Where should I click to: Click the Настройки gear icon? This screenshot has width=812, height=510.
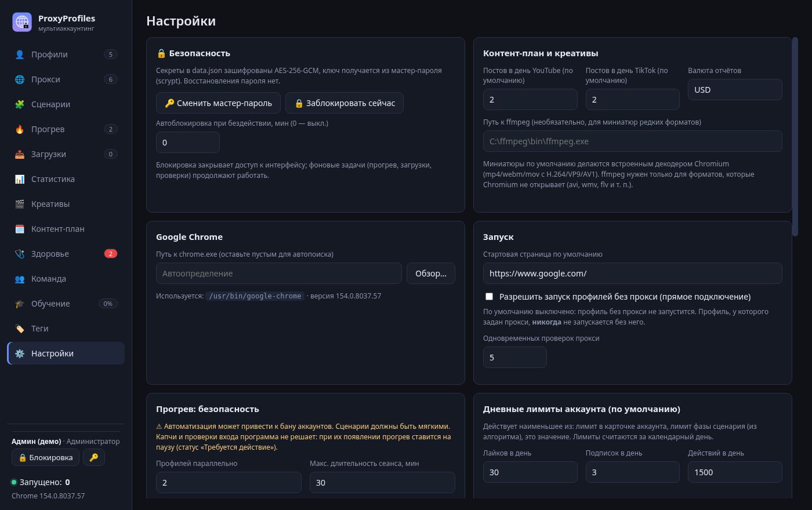20,354
